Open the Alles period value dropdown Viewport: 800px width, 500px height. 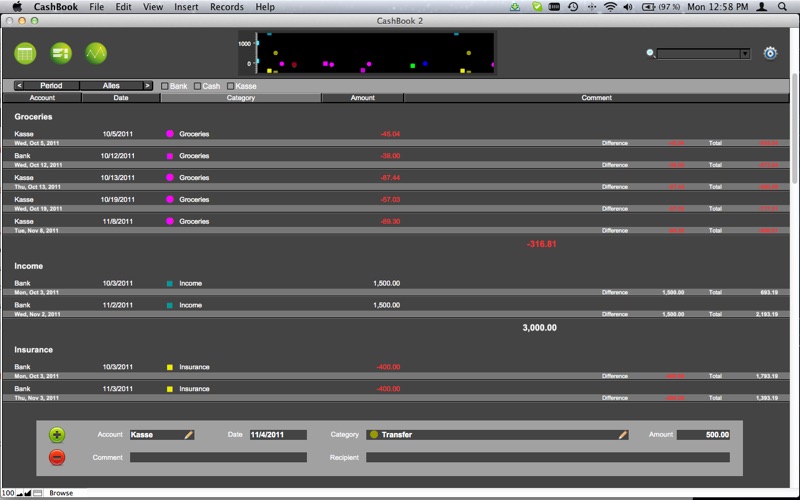coord(111,86)
